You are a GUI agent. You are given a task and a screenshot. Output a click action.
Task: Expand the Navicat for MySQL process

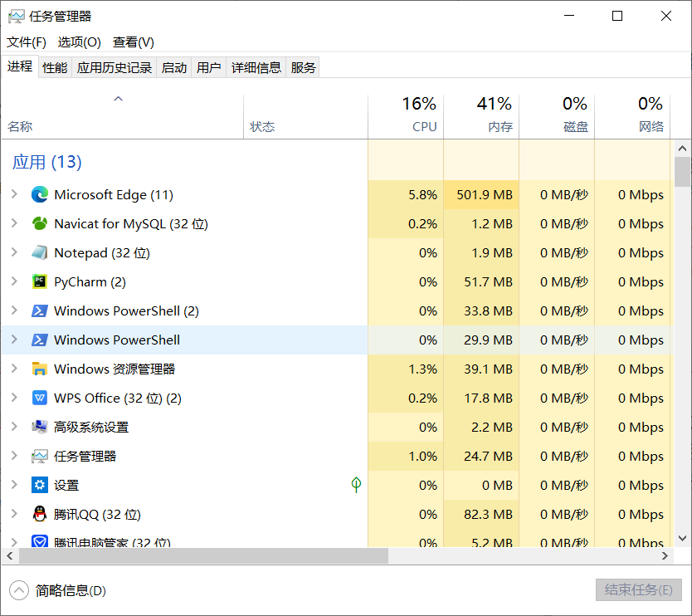14,223
